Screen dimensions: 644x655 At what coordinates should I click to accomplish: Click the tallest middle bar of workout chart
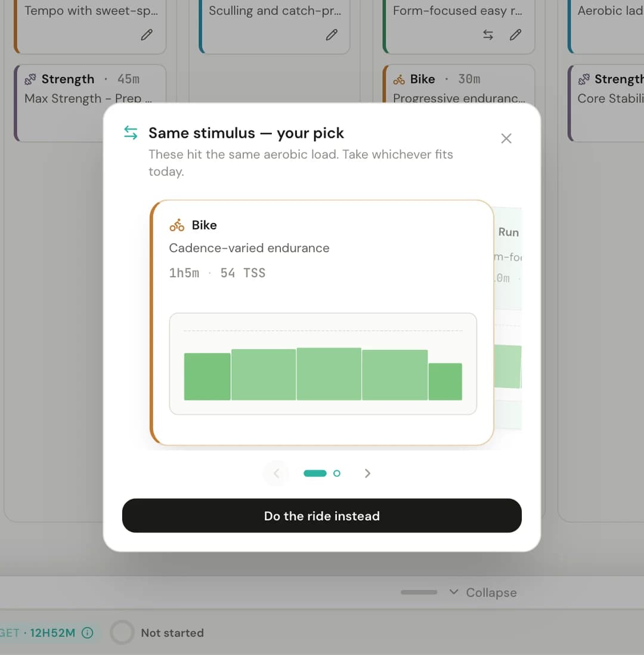tap(329, 374)
